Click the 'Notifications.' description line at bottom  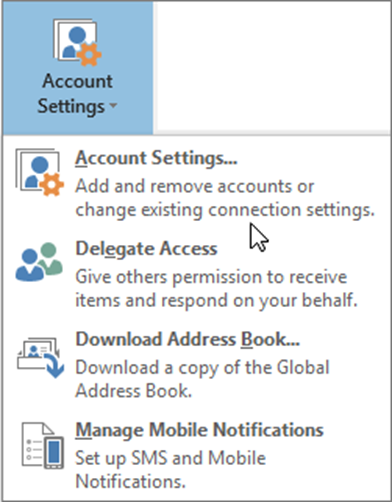[x=130, y=482]
